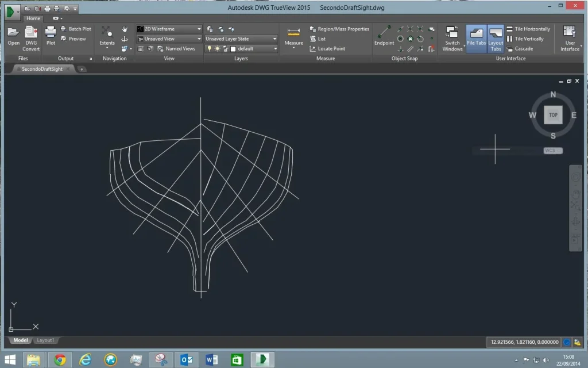
Task: Toggle Center object snap circle icon
Action: (x=400, y=39)
